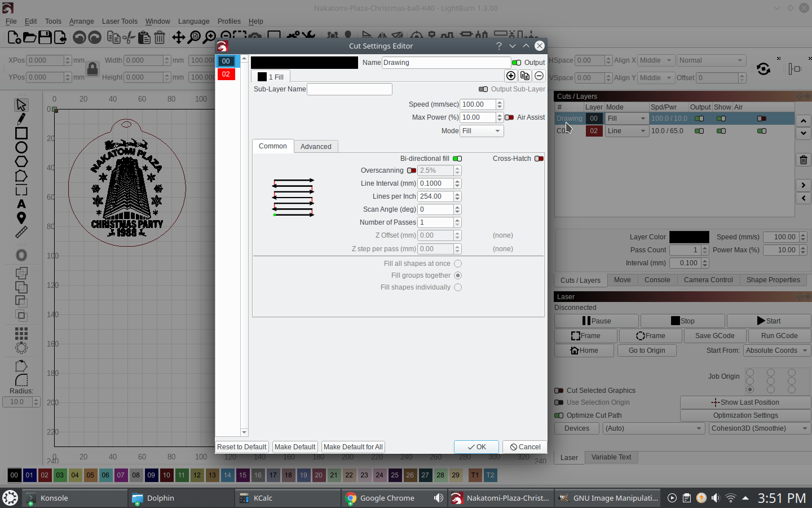Enable the Cross-Hatch switch
The height and width of the screenshot is (508, 812).
pos(539,159)
